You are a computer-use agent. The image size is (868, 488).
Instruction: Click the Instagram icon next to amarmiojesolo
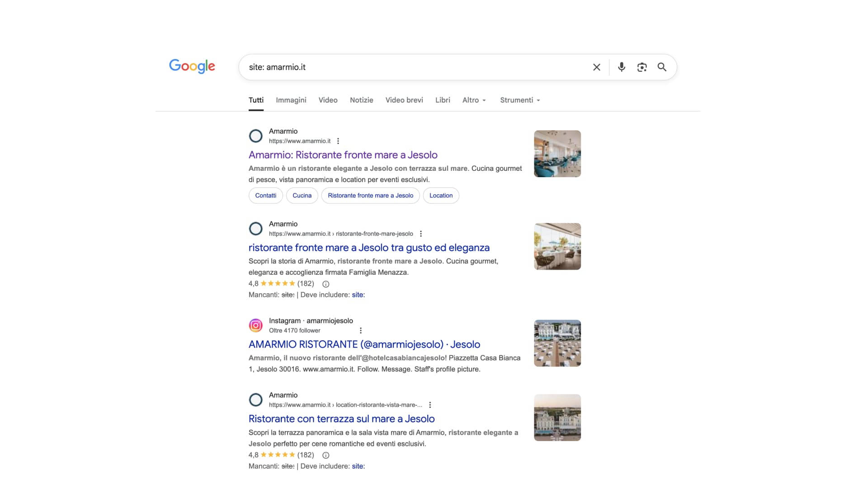point(255,325)
